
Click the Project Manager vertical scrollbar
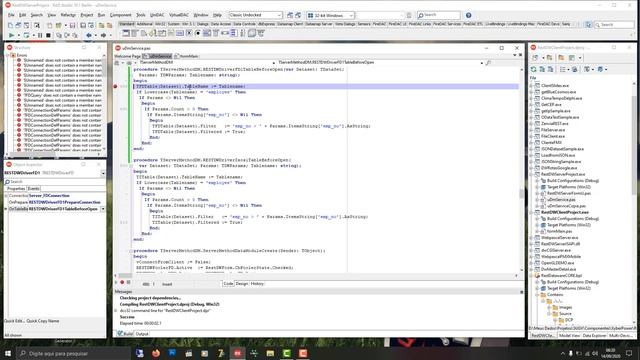[x=634, y=204]
